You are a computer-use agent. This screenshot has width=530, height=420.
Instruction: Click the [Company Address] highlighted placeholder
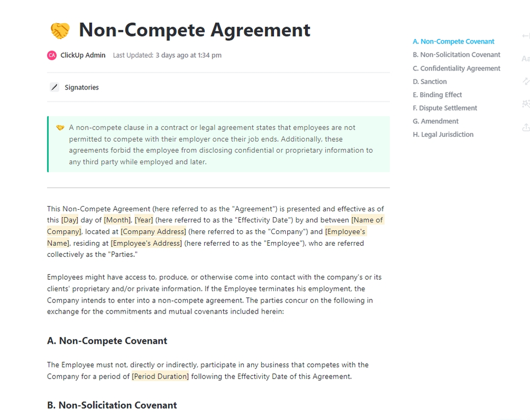[x=153, y=231]
